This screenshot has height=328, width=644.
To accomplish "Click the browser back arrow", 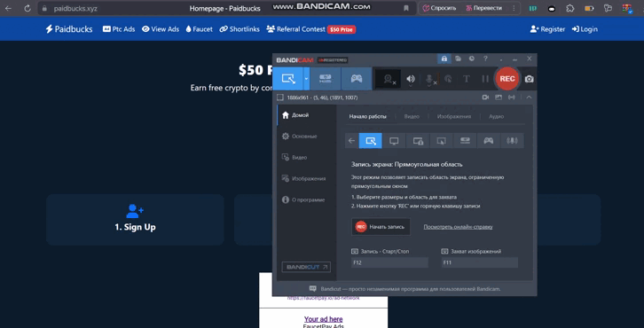I will point(8,8).
